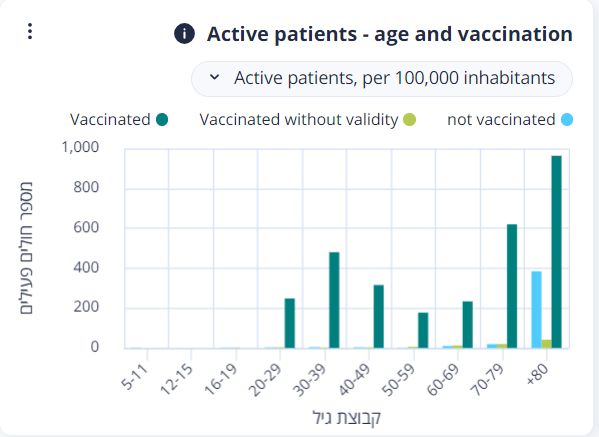Select the 30-39 vaccinated bar
Screen dimensions: 599x437
point(334,300)
